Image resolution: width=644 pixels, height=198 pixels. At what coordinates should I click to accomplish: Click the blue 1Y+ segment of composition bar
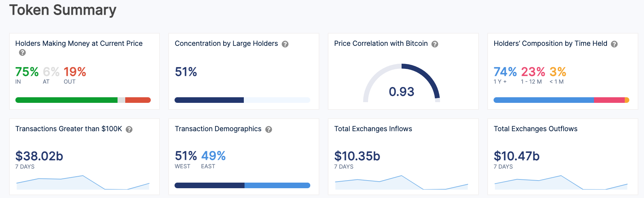click(x=543, y=100)
